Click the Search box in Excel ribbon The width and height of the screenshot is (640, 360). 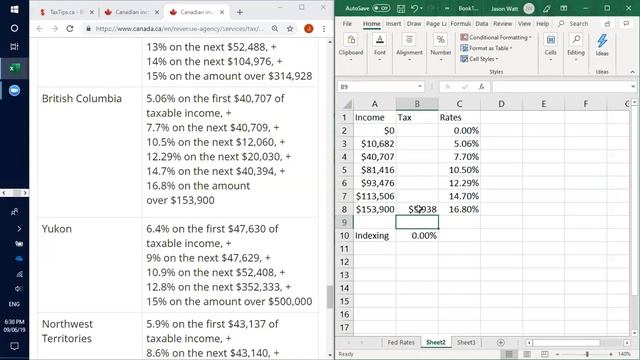(x=574, y=24)
